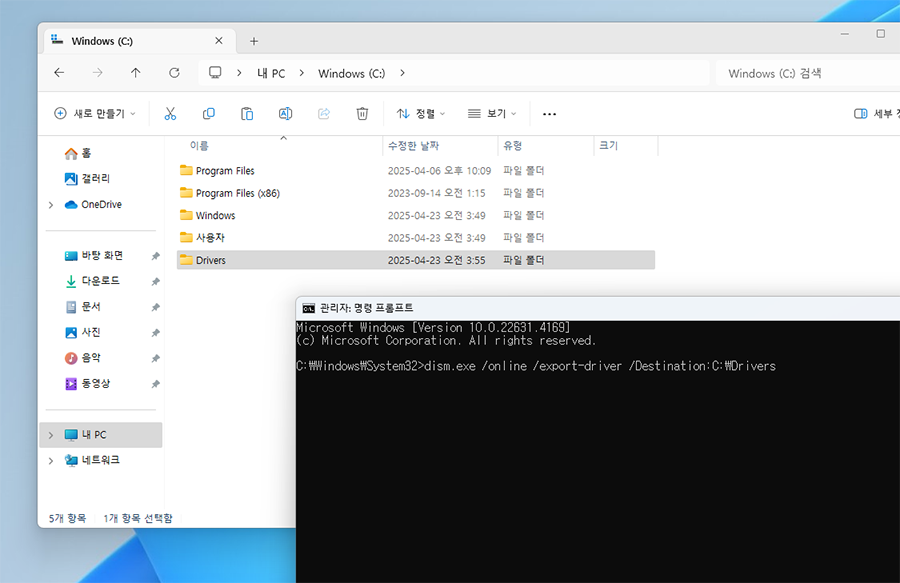Click the Command Prompt window icon
The height and width of the screenshot is (583, 900).
coord(309,309)
